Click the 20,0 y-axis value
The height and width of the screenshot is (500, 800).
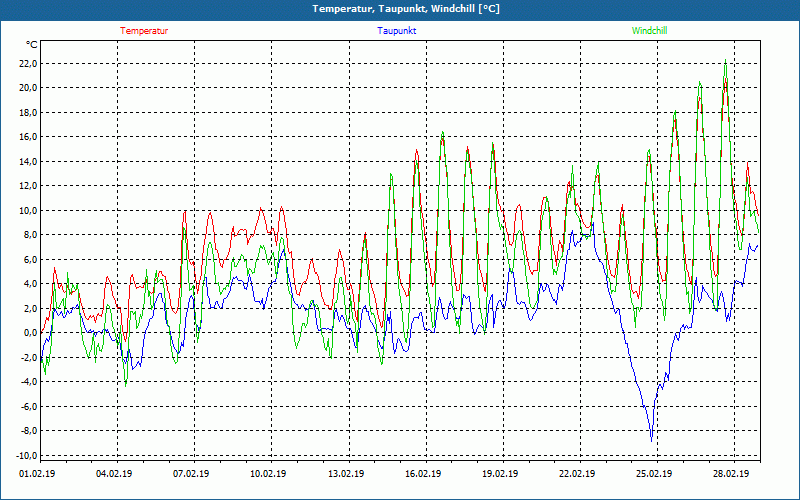[x=28, y=88]
